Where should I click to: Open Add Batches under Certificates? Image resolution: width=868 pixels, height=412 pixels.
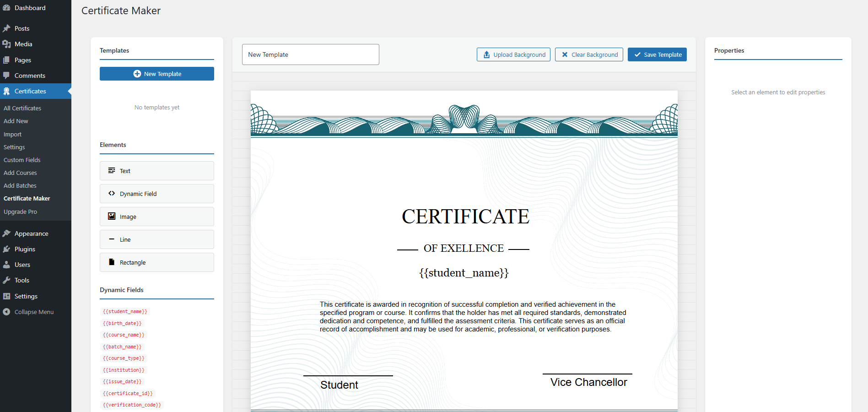(20, 185)
